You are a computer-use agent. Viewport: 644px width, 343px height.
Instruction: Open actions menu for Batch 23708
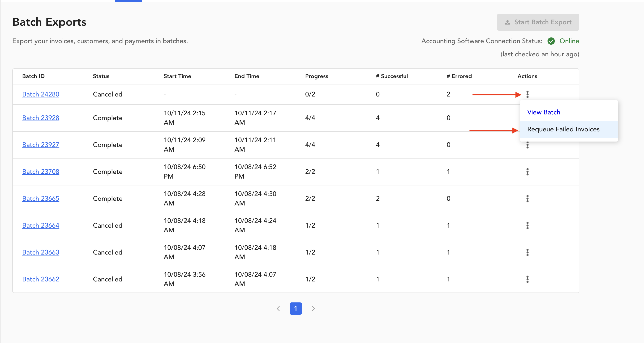coord(527,172)
